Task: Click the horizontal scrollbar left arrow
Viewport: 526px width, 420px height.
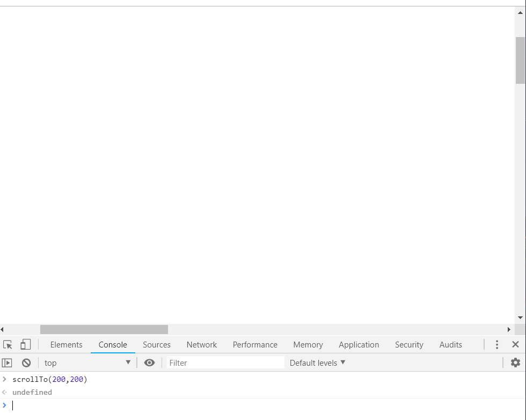Action: coord(2,329)
